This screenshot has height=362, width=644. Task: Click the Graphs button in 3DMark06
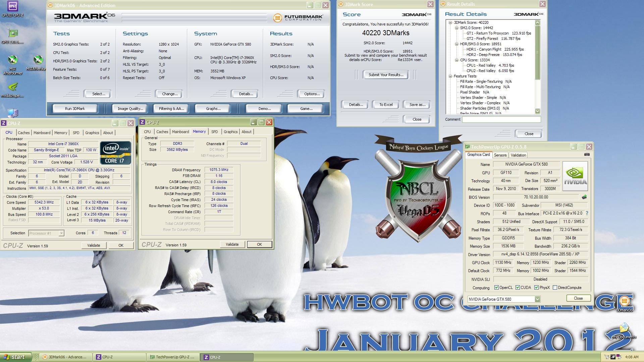[213, 109]
